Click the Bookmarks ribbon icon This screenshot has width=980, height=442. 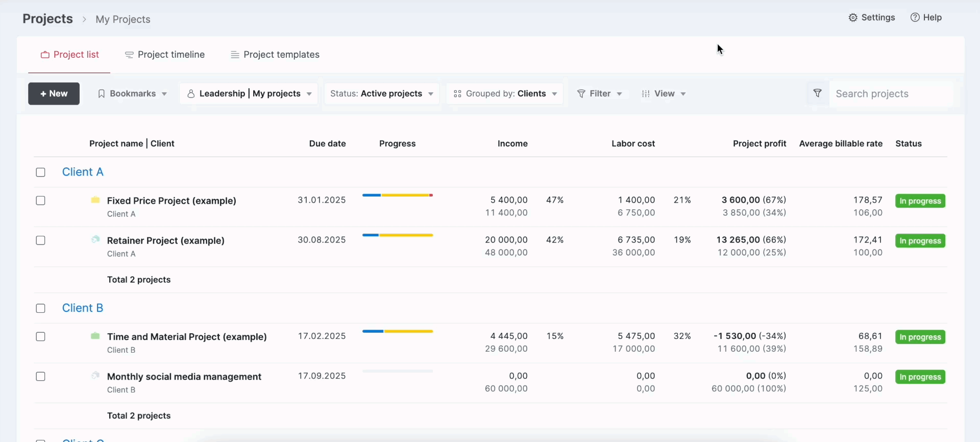102,94
